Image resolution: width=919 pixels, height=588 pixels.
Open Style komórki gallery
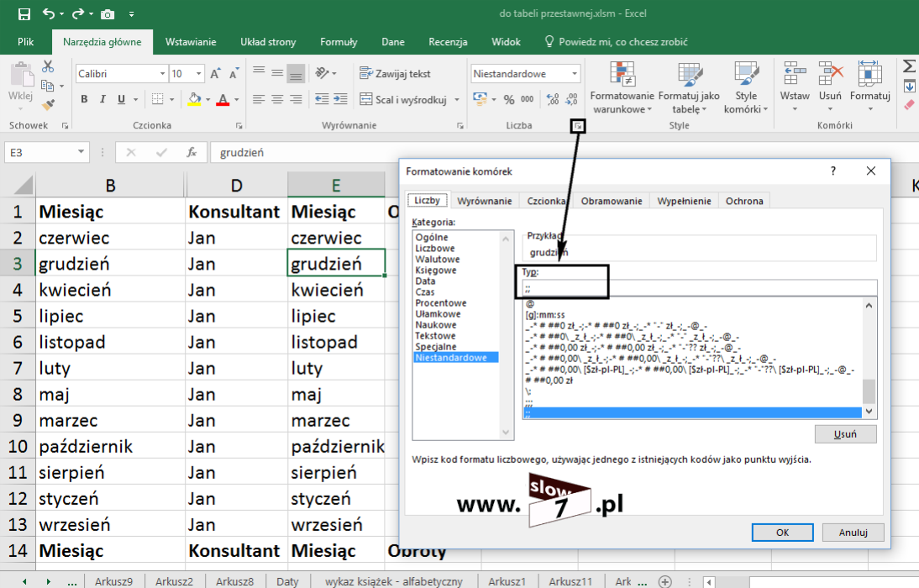pos(745,88)
